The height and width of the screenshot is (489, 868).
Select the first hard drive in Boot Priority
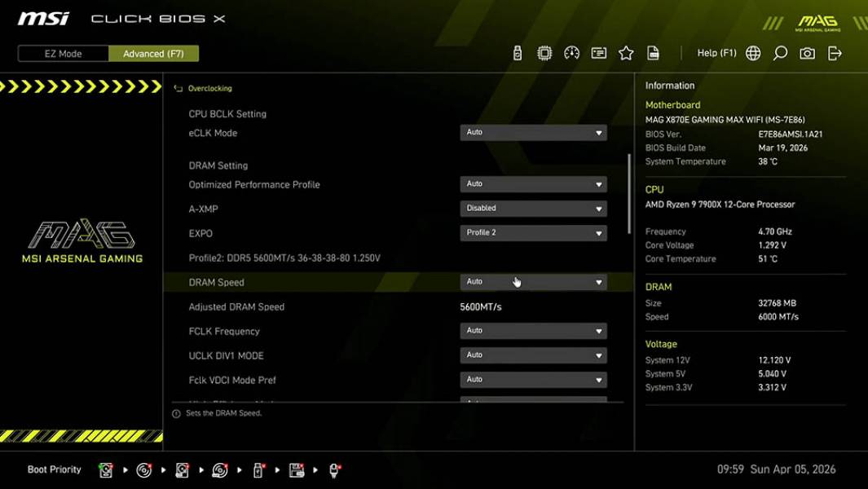(105, 469)
